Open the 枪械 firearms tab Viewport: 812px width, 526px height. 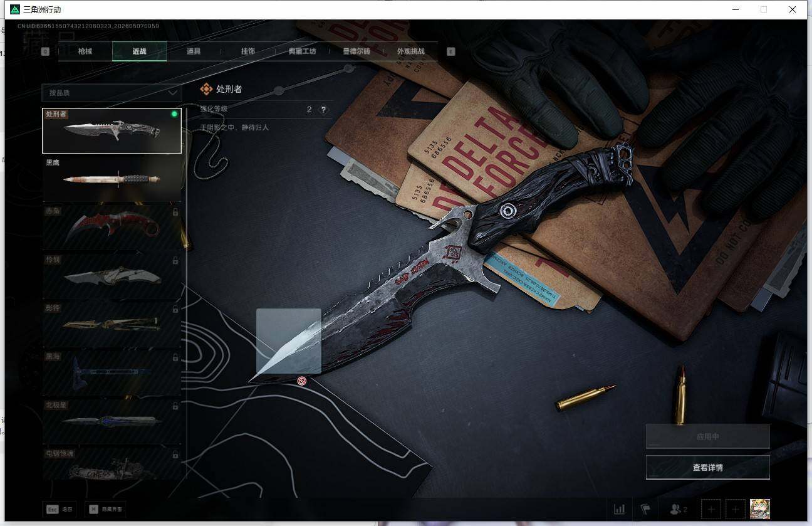point(85,51)
